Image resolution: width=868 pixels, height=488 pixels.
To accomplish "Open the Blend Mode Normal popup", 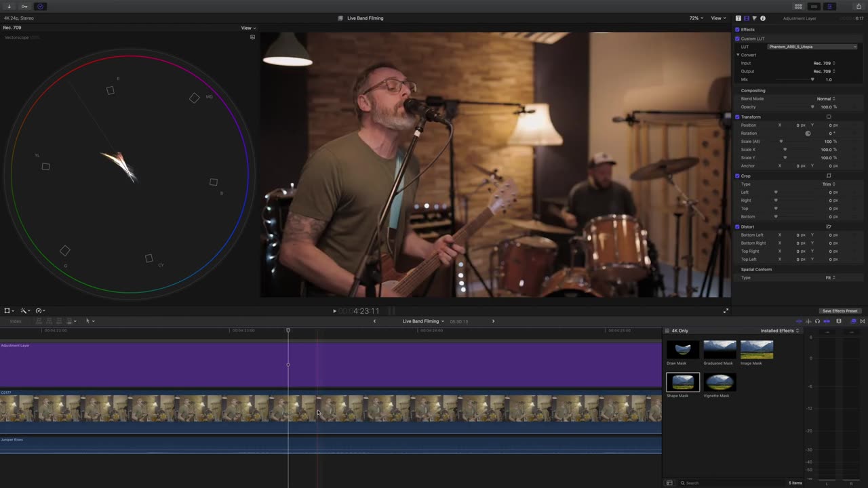I will pyautogui.click(x=826, y=99).
